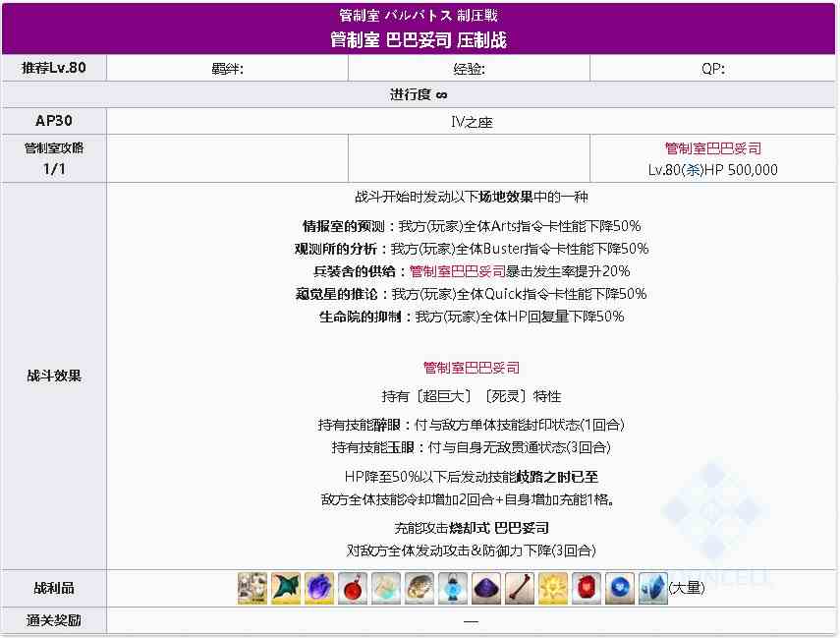Open 管制室巴巴妥司 link in 兵装舍的供给 line
The width and height of the screenshot is (840, 638).
pyautogui.click(x=458, y=271)
